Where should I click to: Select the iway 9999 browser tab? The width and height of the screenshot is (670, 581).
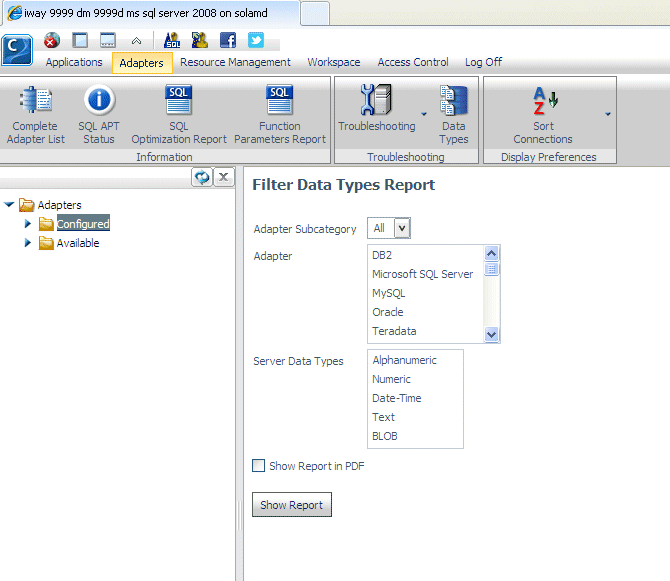point(152,13)
